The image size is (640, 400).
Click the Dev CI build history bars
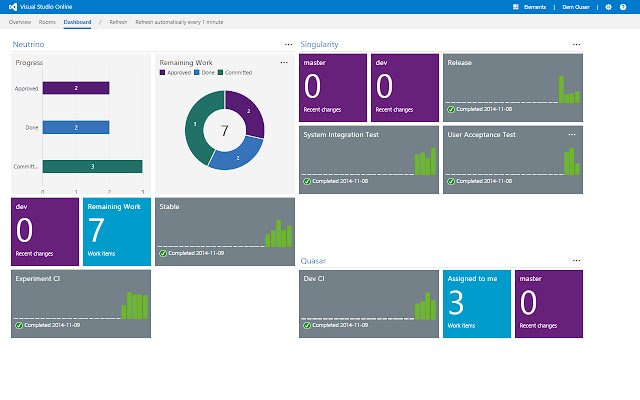[x=425, y=305]
